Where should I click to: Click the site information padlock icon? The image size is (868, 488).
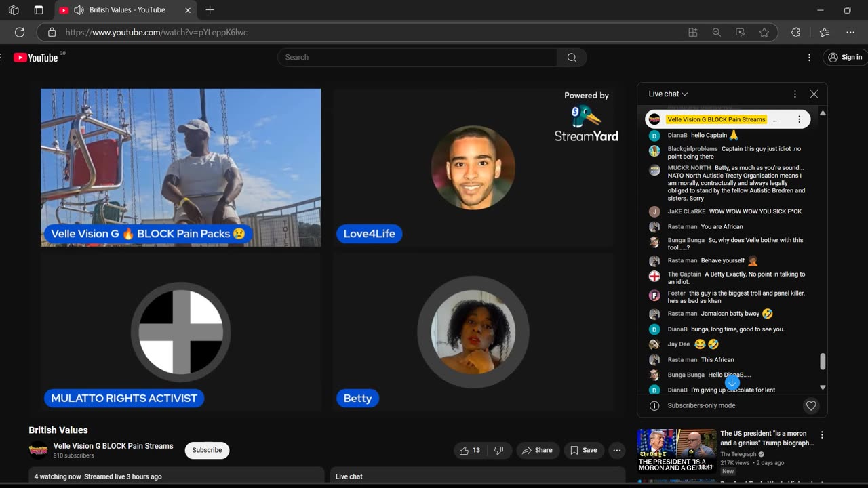click(x=52, y=32)
